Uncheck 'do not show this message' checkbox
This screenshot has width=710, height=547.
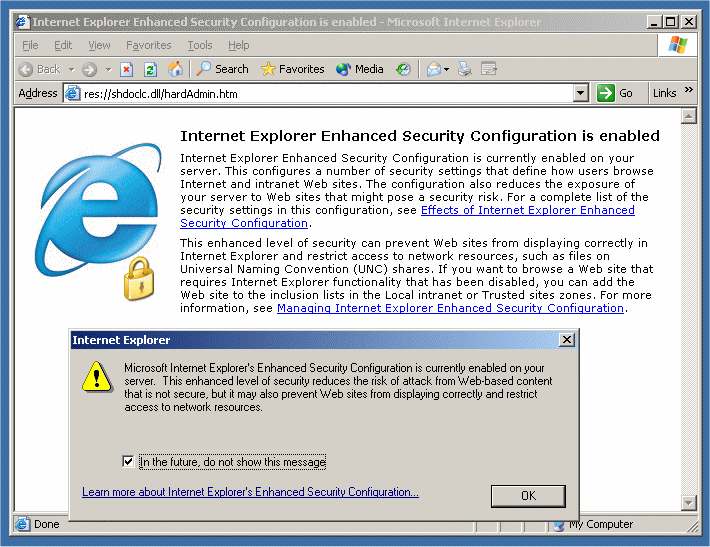click(128, 461)
